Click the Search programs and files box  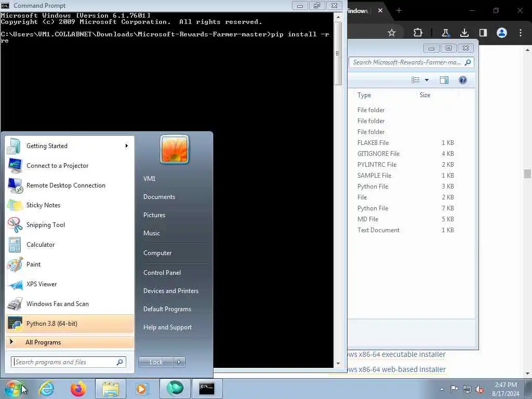point(69,362)
